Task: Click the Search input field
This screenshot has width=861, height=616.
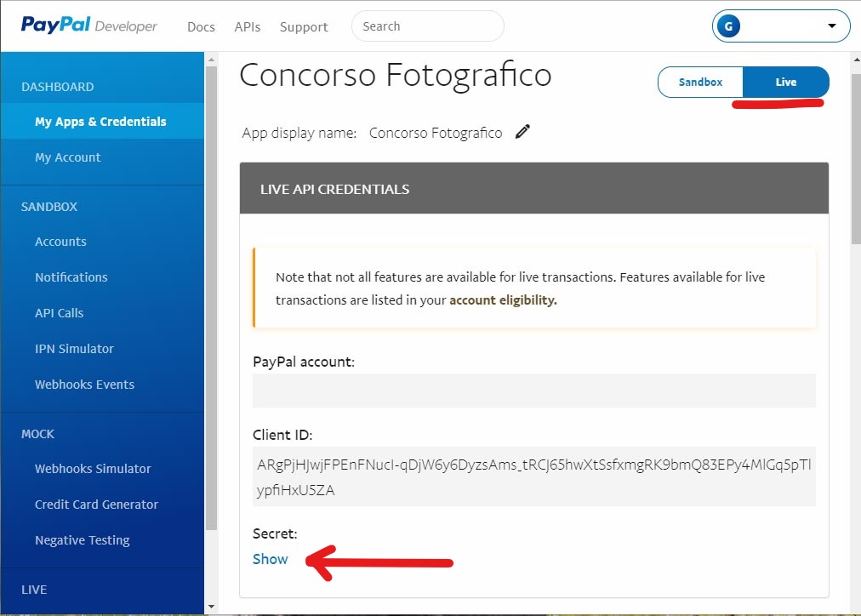Action: click(428, 26)
